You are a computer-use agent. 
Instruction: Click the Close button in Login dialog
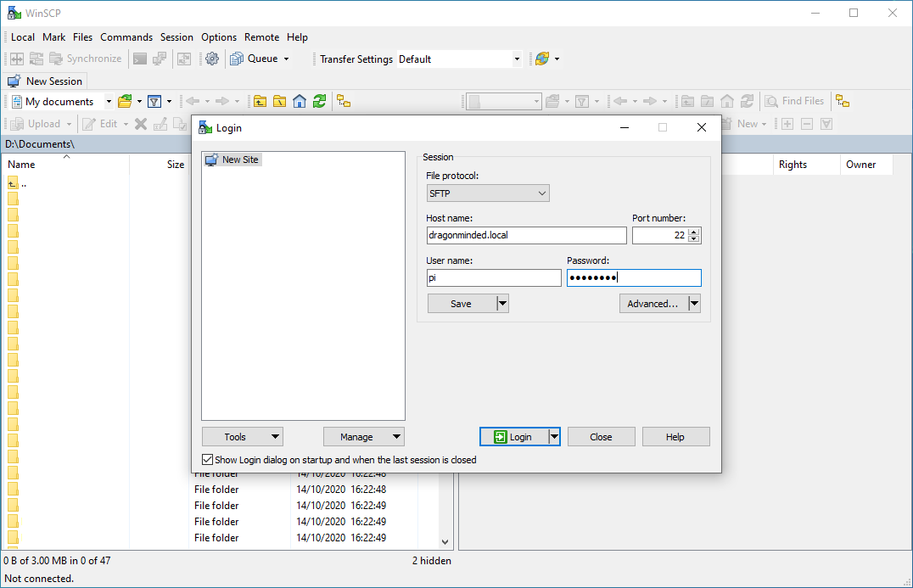click(x=601, y=437)
